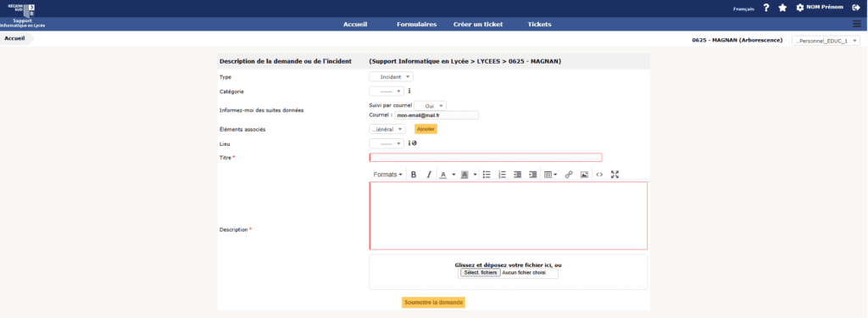Expand background color picker arrow

pos(475,175)
